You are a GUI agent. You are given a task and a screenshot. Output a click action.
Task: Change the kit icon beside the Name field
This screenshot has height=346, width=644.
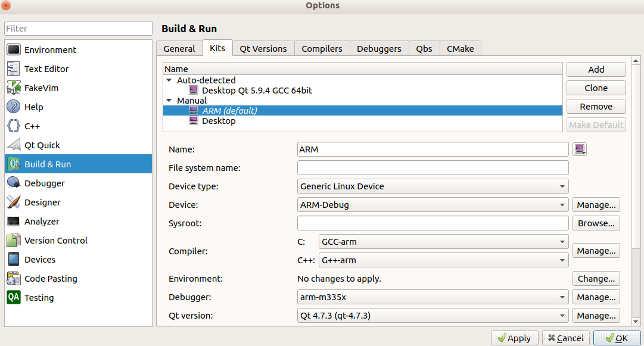(580, 149)
